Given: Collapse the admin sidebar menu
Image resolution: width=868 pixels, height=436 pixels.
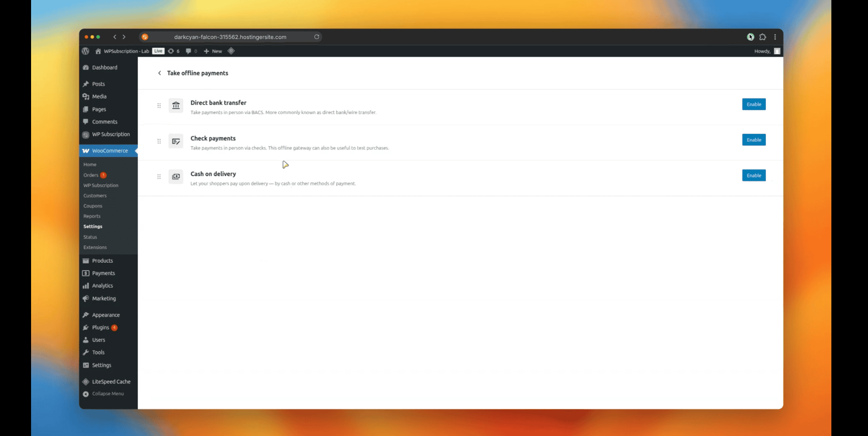Looking at the screenshot, I should (108, 394).
